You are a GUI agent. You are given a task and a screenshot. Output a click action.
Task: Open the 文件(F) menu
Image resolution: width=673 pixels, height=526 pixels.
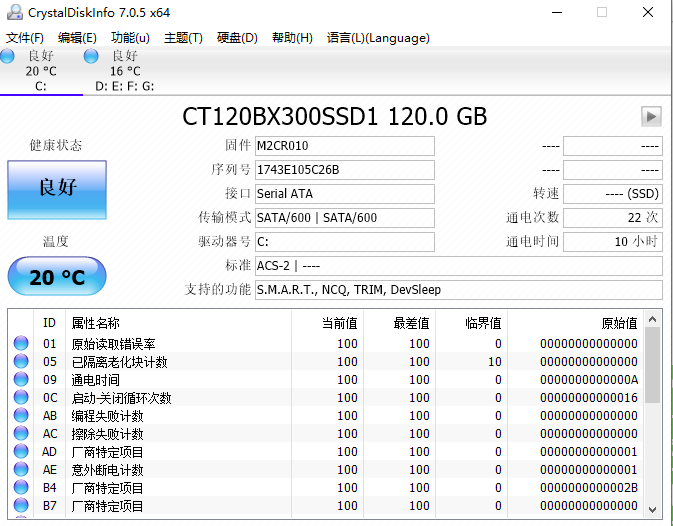point(25,38)
